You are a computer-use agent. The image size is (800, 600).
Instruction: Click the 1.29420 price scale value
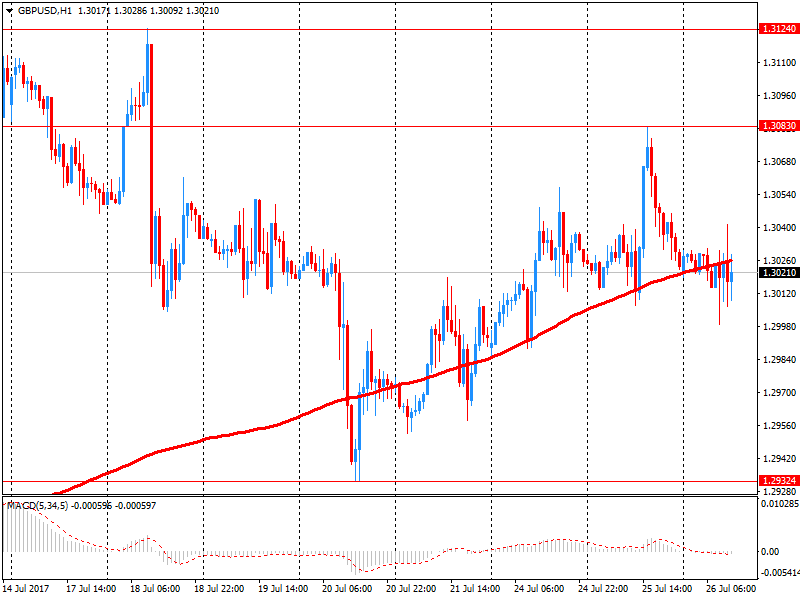pyautogui.click(x=780, y=459)
